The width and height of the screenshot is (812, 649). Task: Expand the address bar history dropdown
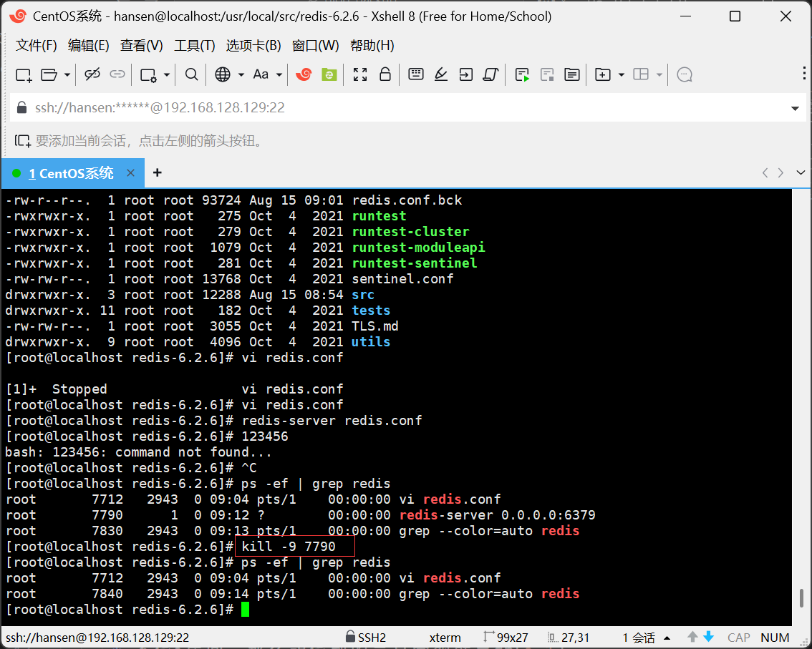point(795,109)
